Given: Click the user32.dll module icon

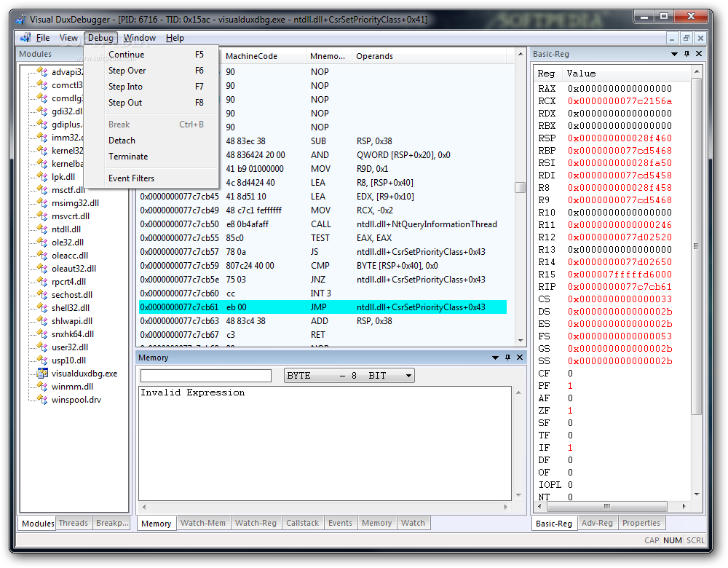Looking at the screenshot, I should [x=42, y=347].
